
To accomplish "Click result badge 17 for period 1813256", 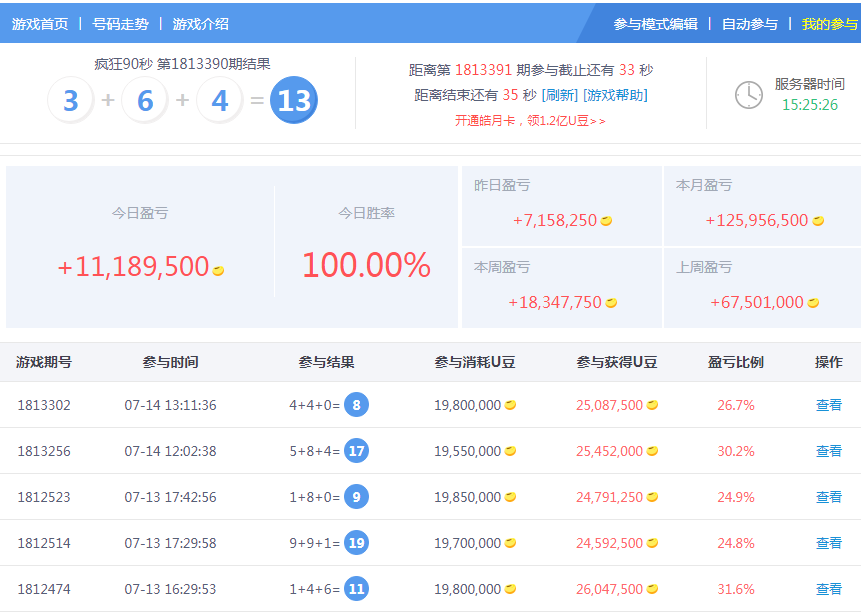I will point(356,451).
